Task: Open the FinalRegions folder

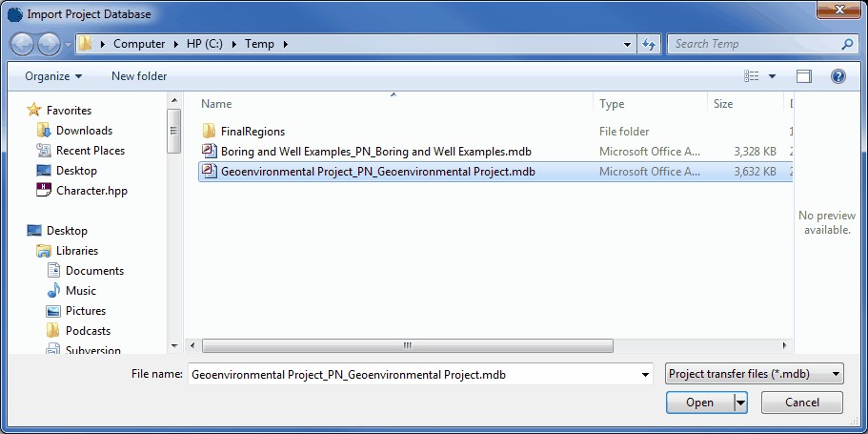Action: pyautogui.click(x=252, y=131)
